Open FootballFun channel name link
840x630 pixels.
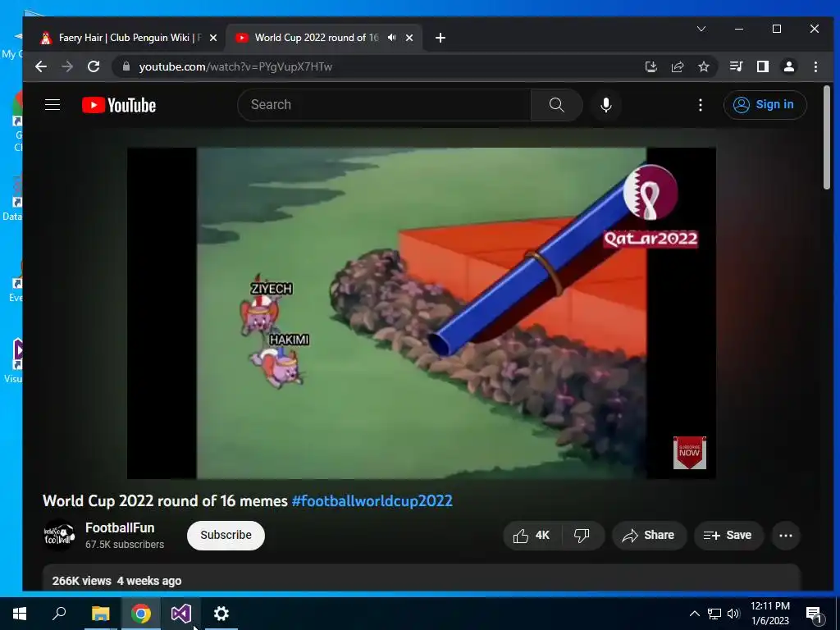point(120,527)
